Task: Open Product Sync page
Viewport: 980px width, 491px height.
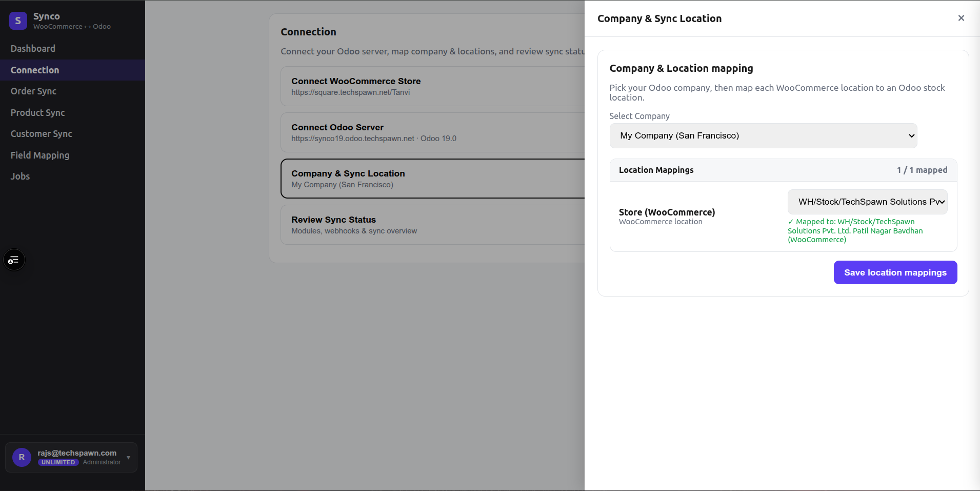Action: click(72, 112)
